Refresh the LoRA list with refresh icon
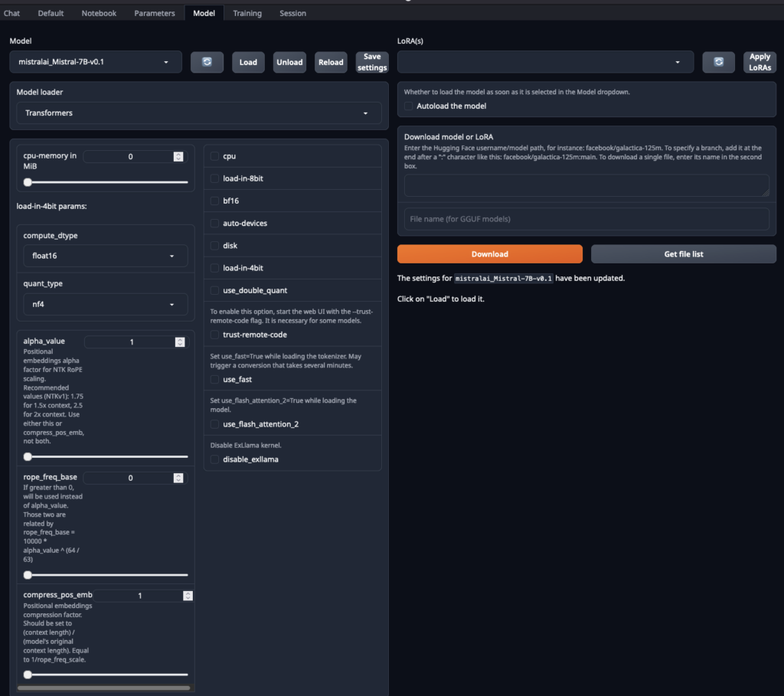Viewport: 784px width, 696px height. [x=718, y=62]
